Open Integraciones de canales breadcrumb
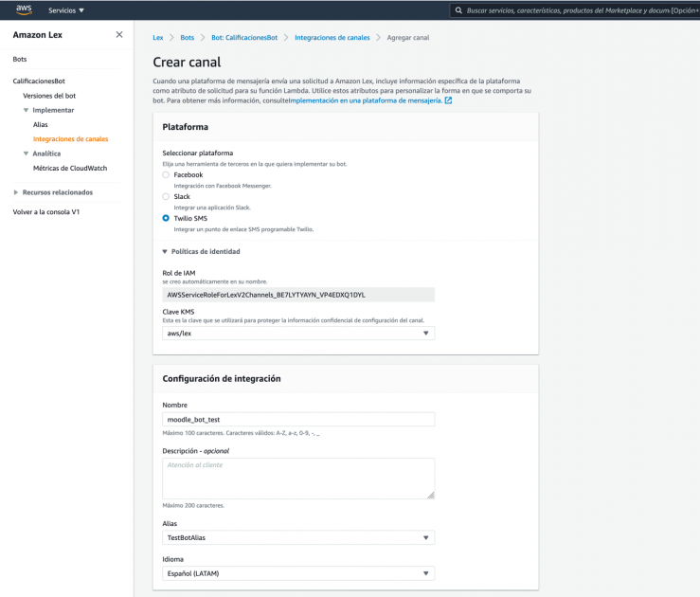The image size is (700, 597). click(x=332, y=38)
